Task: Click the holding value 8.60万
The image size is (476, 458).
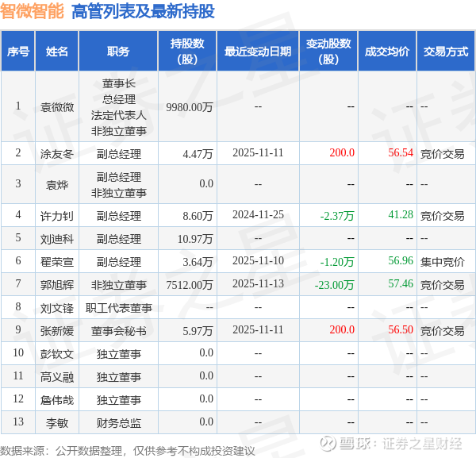Action: [x=198, y=216]
